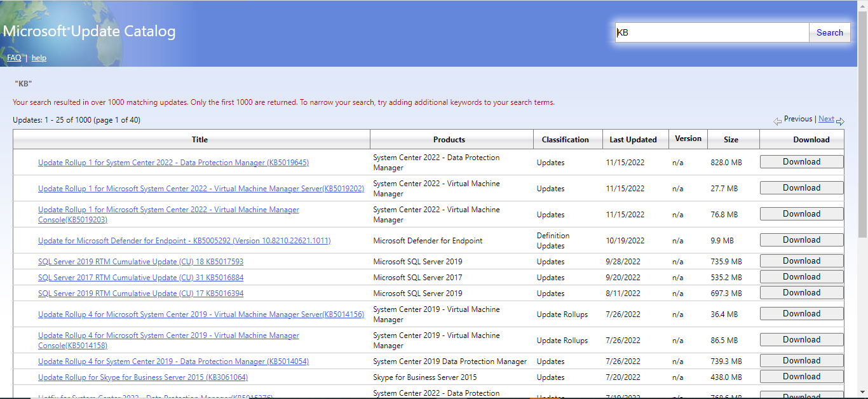The image size is (868, 399).
Task: Sort by the Version column header
Action: (688, 139)
